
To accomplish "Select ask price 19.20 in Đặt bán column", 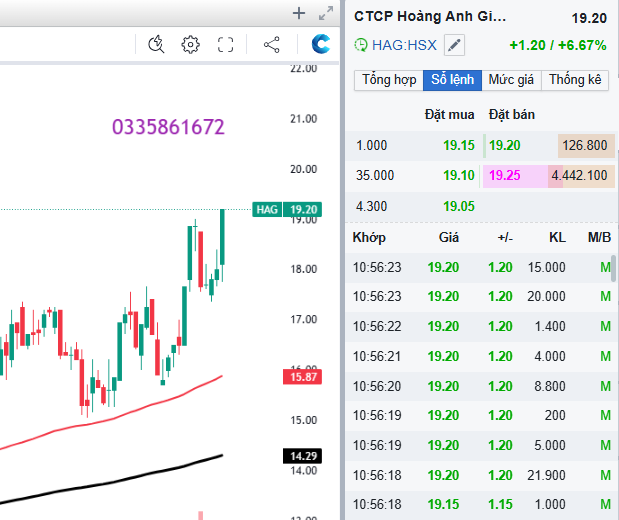I will pyautogui.click(x=505, y=145).
